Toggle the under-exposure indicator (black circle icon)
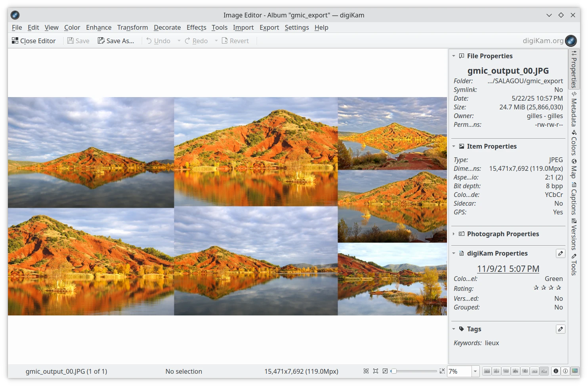 click(556, 371)
